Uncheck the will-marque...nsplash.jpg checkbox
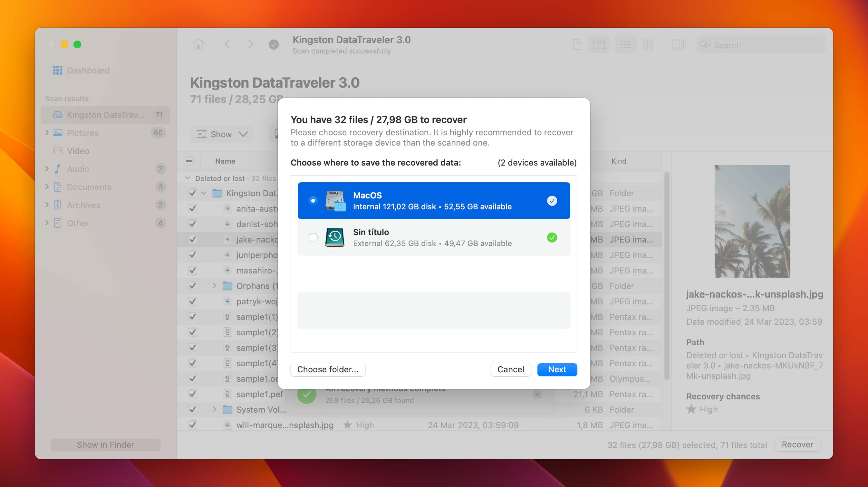 click(x=192, y=425)
